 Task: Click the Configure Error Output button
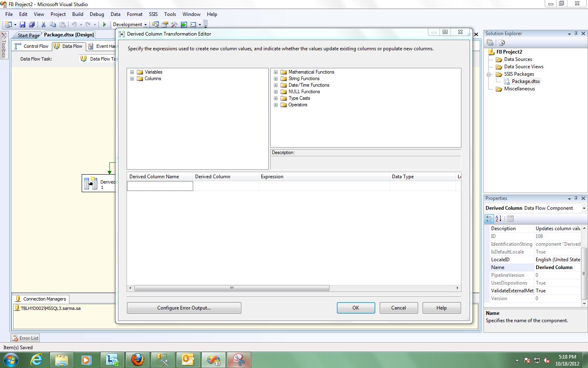click(x=184, y=308)
